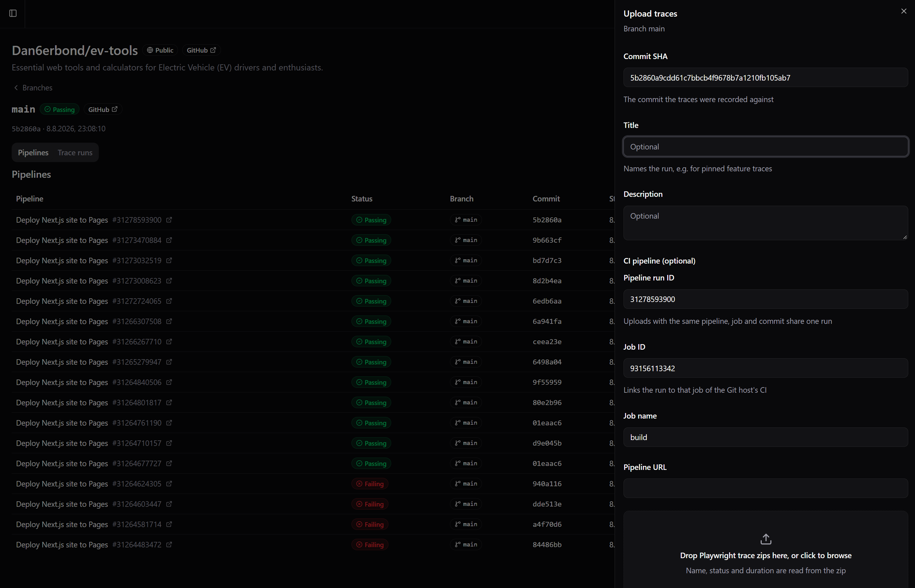Image resolution: width=915 pixels, height=588 pixels.
Task: Click the upload arrow icon in drop zone
Action: pyautogui.click(x=766, y=539)
